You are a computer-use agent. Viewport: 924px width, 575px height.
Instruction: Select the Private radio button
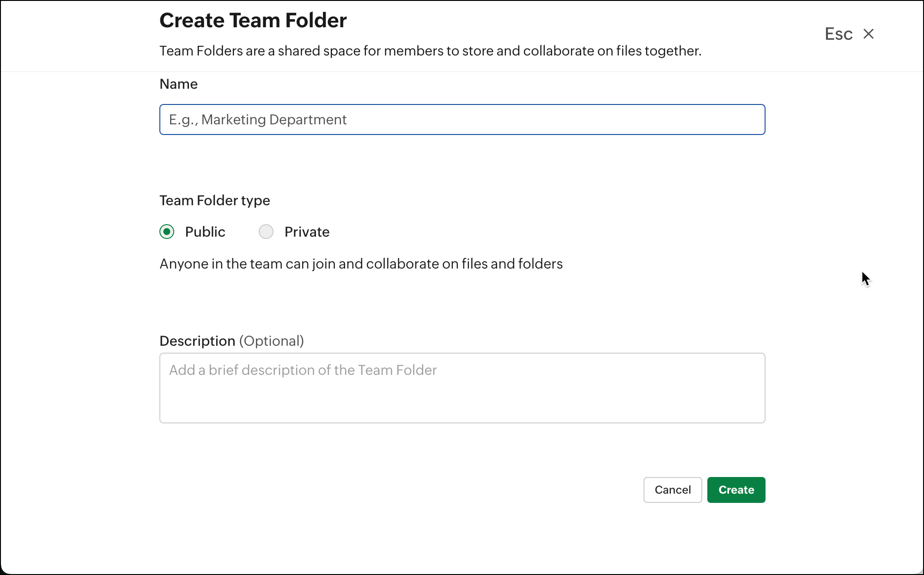click(266, 232)
